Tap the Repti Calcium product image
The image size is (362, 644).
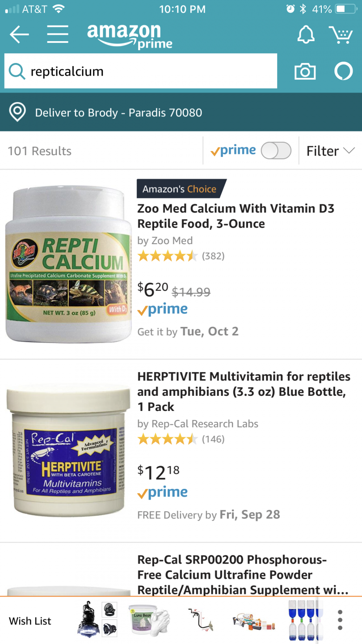point(68,265)
